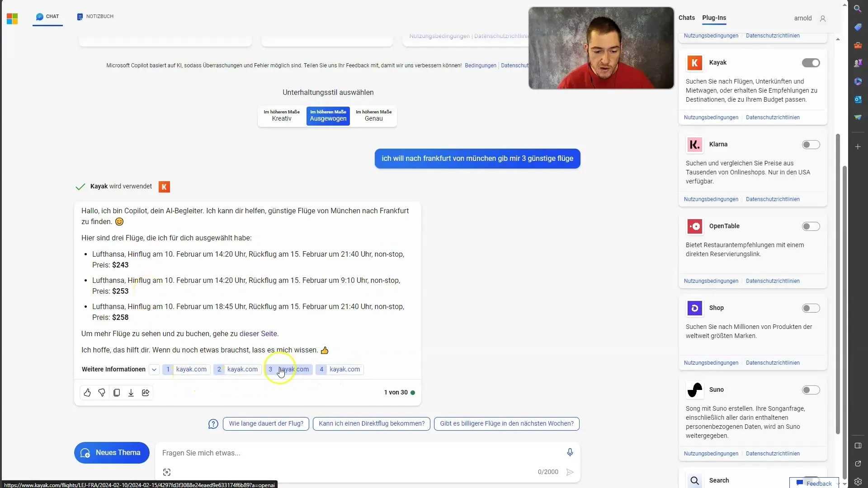
Task: Click the Klarna plug-in icon
Action: tap(694, 144)
